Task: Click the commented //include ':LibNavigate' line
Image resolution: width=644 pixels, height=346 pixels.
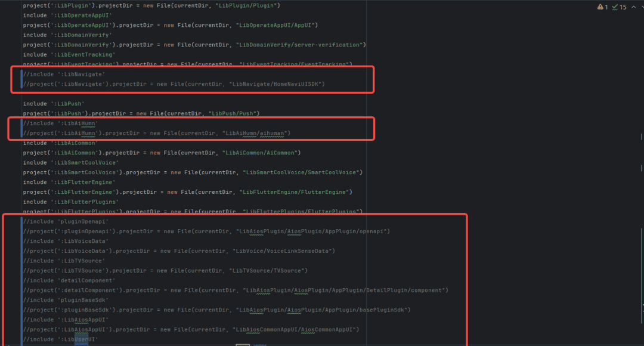Action: click(x=64, y=75)
